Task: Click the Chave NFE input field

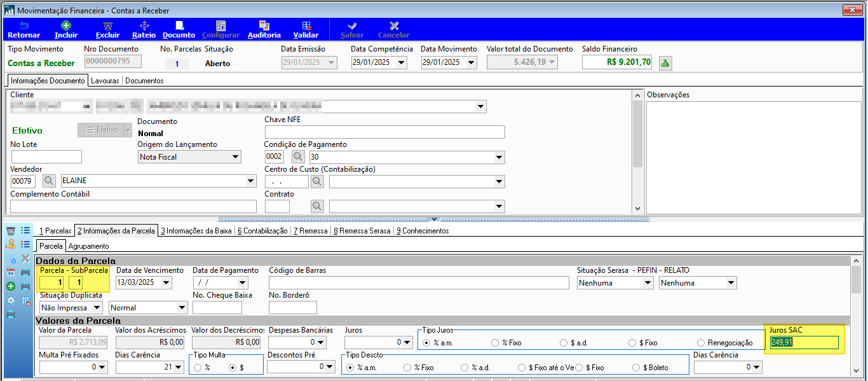Action: click(384, 132)
